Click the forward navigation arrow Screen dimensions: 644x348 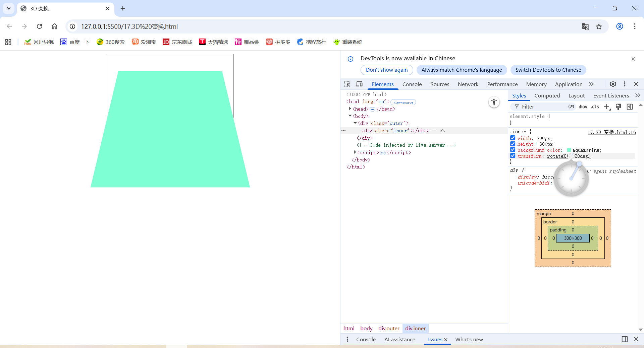24,26
